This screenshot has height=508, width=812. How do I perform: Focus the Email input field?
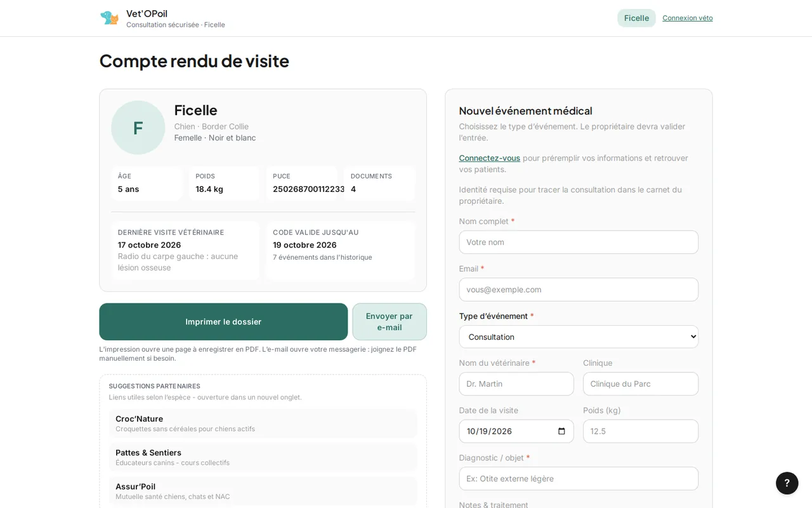click(579, 290)
